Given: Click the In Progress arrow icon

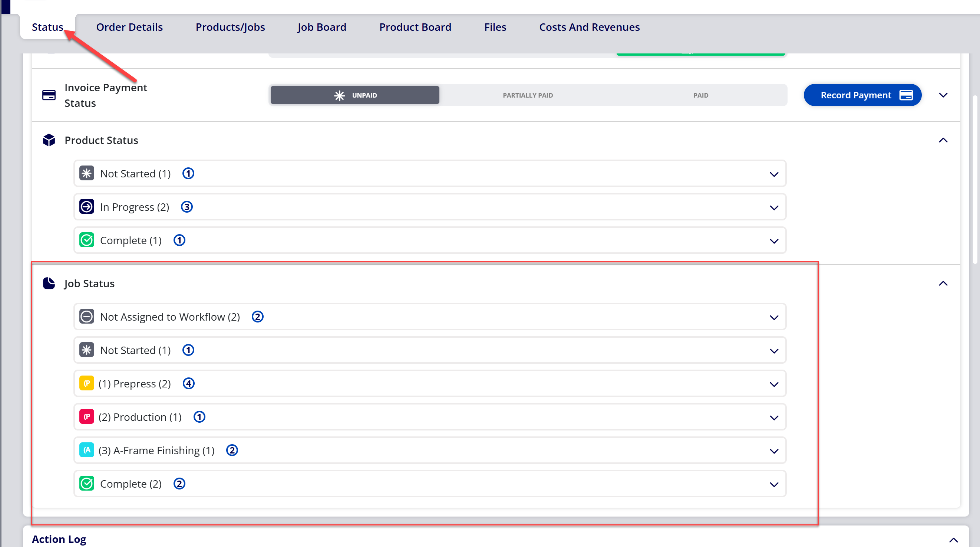Looking at the screenshot, I should [x=87, y=207].
